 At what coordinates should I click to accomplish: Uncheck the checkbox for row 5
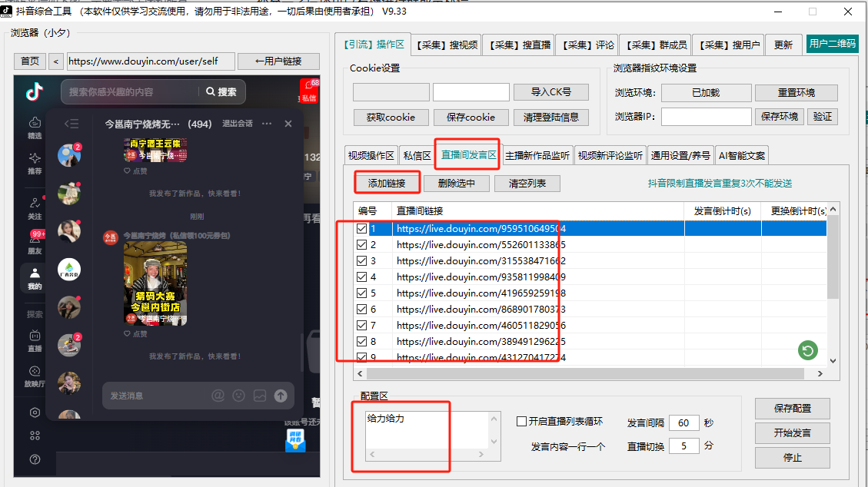pos(362,293)
